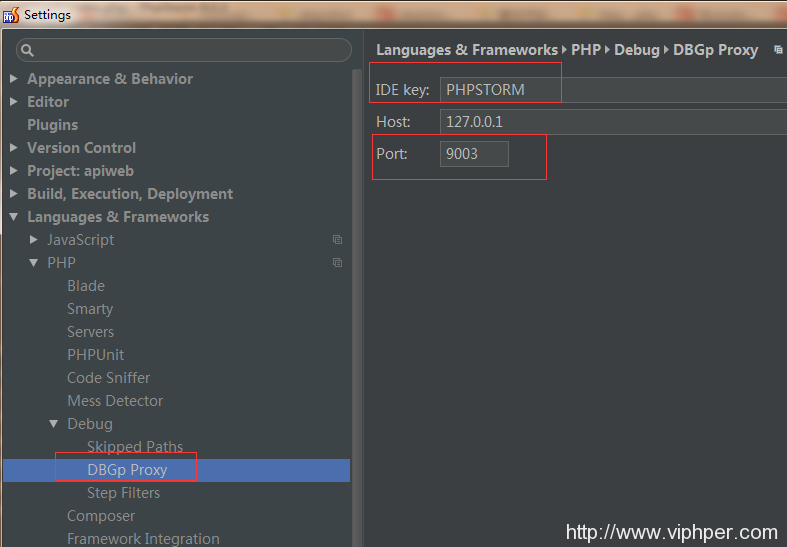Screen dimensions: 787x547
Task: Click the Settings window title
Action: pos(47,15)
